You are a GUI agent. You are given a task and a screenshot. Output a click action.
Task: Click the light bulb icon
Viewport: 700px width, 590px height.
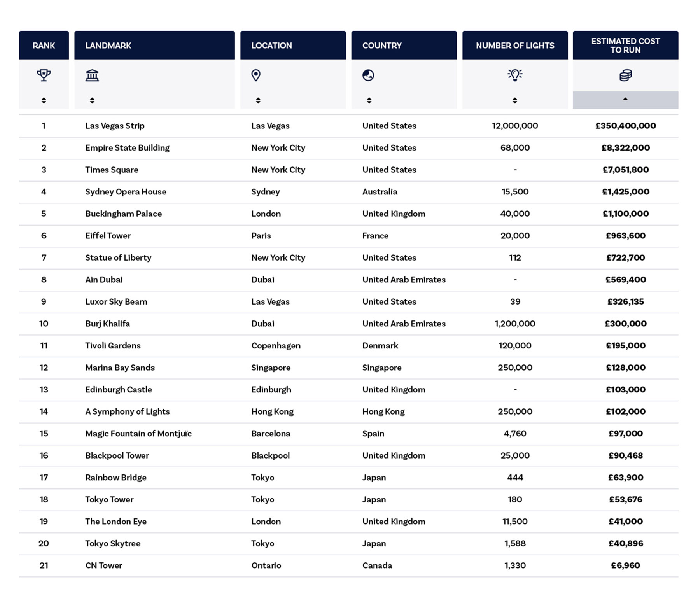[515, 75]
